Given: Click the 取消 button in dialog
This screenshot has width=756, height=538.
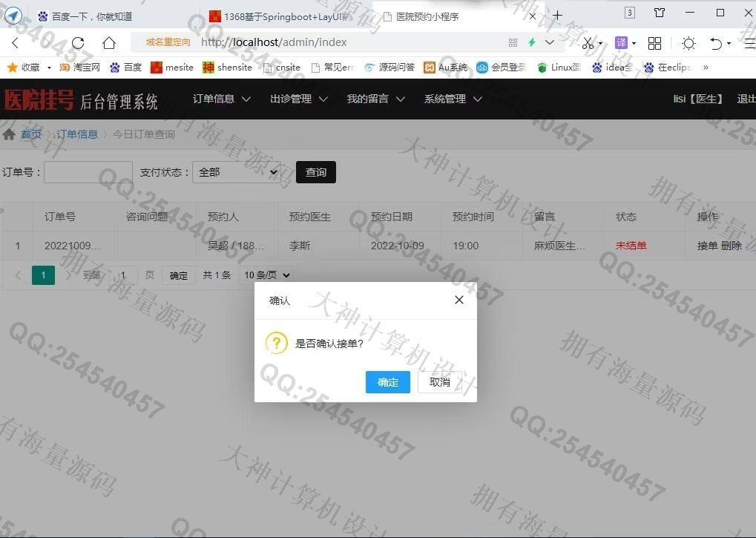Looking at the screenshot, I should pyautogui.click(x=440, y=382).
